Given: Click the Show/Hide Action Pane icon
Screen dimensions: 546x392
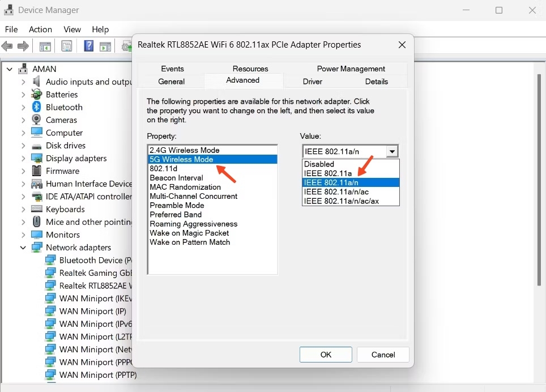Looking at the screenshot, I should click(x=105, y=46).
